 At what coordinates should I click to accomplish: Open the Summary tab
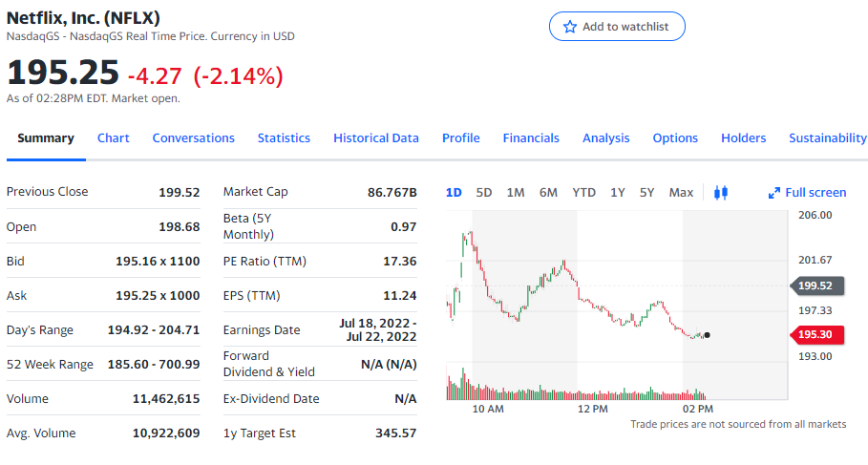(x=46, y=137)
